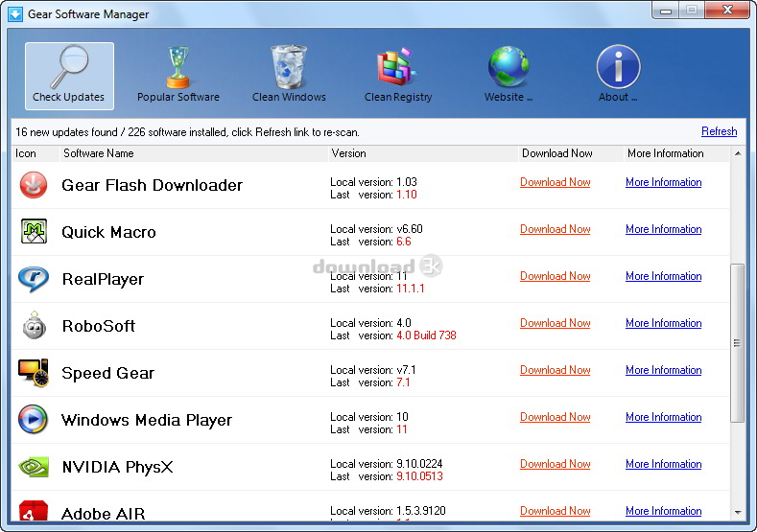Download Now for Windows Media Player

point(556,417)
